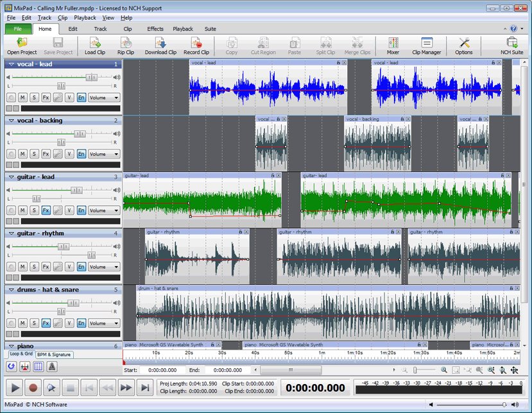Collapse the piano track header
This screenshot has width=532, height=413.
[x=12, y=345]
